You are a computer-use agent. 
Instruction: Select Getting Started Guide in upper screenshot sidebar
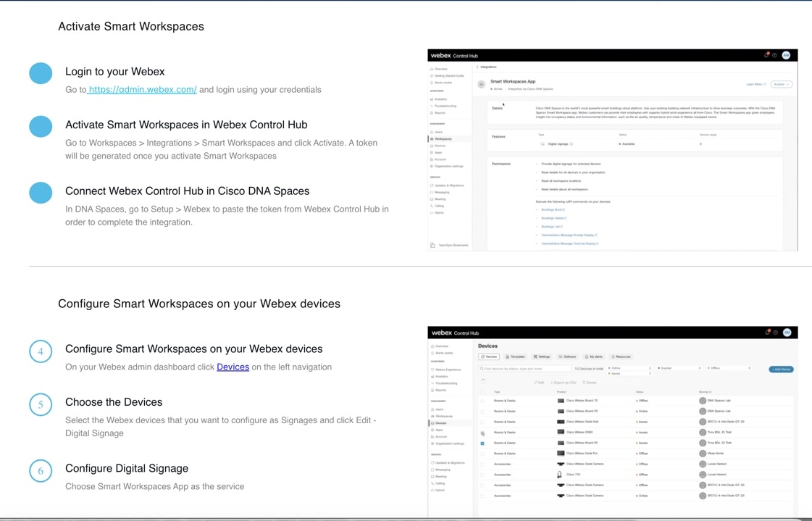[x=447, y=75]
